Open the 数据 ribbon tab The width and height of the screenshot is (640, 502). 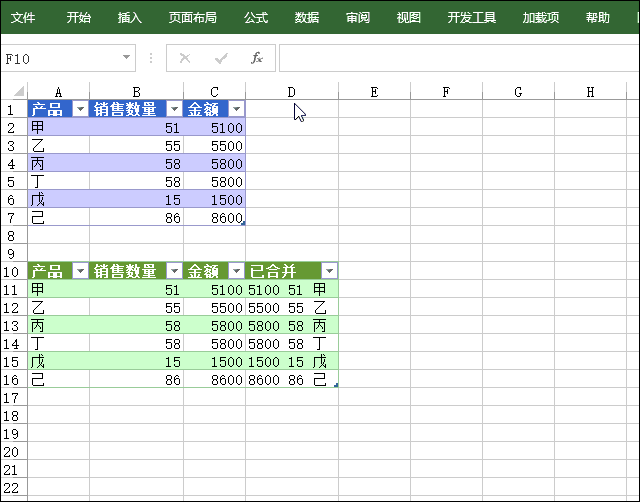point(307,18)
